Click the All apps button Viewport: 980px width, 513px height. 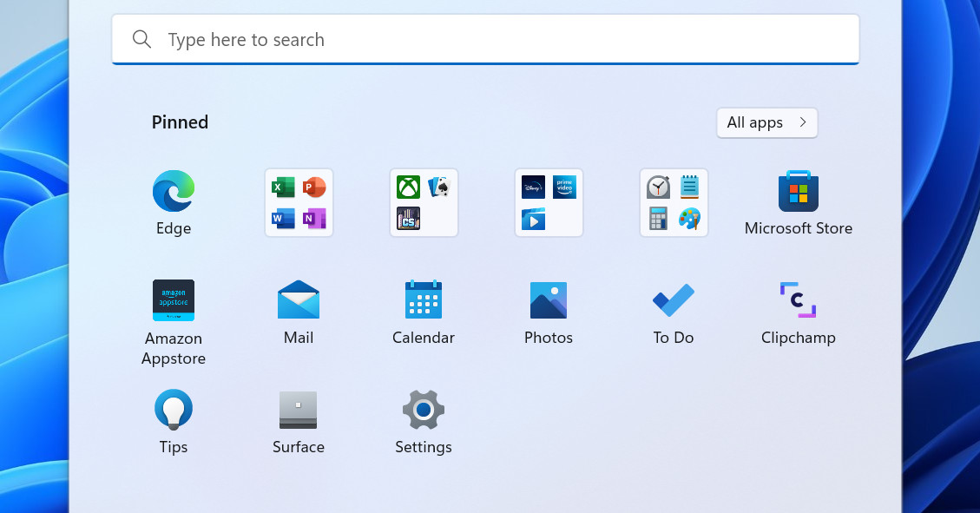click(x=766, y=122)
